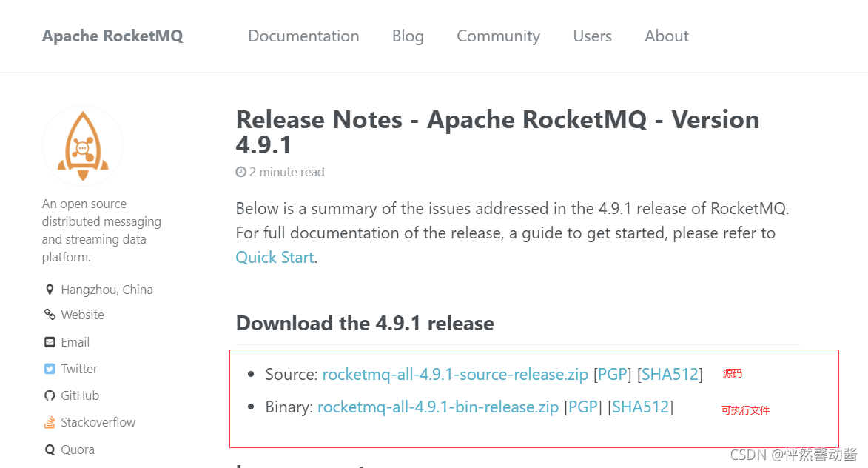The height and width of the screenshot is (468, 868).
Task: Select Users in the top navigation
Action: tap(592, 36)
